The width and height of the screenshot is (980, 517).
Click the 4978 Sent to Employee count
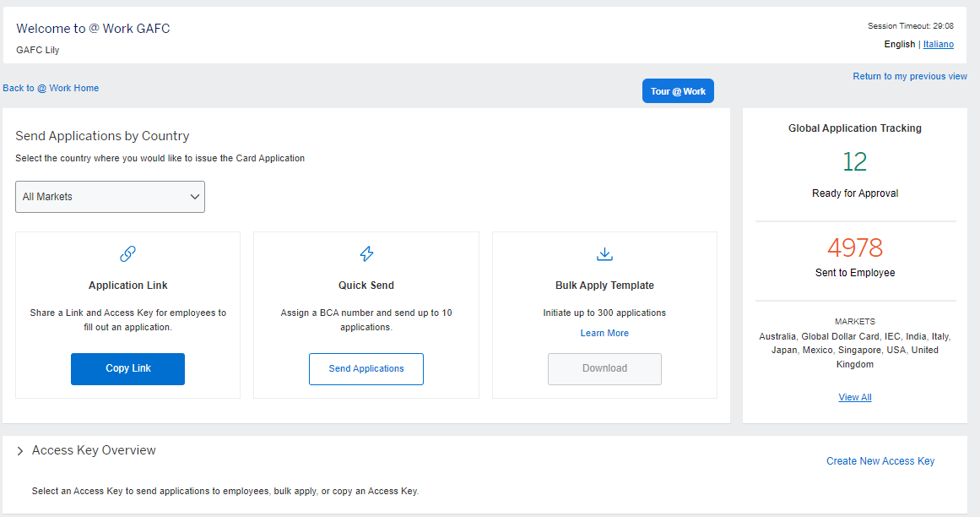[x=854, y=248]
